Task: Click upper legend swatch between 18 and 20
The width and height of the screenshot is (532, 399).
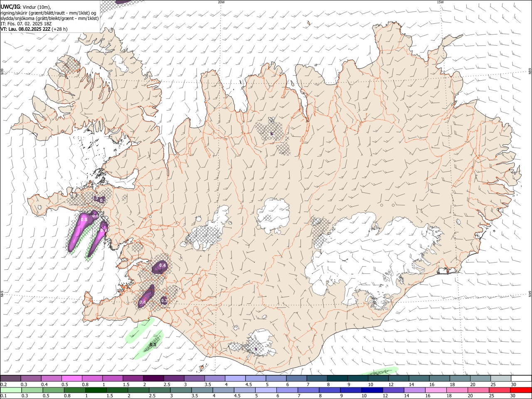Action: point(460,378)
